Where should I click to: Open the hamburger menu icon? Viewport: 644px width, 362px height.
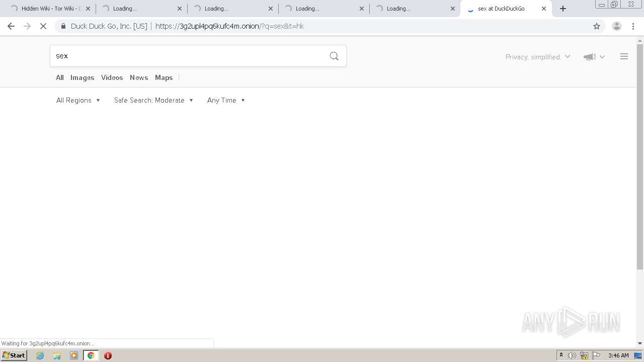click(x=624, y=57)
